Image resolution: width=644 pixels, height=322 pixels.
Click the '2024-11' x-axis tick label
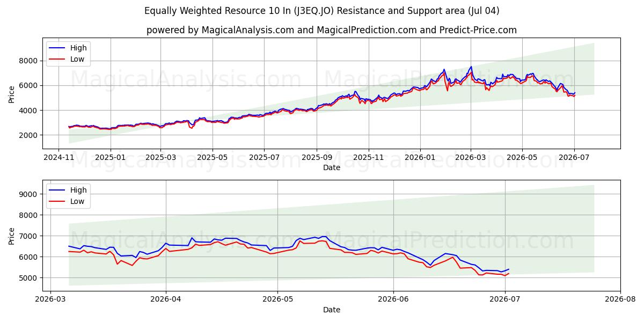click(58, 157)
